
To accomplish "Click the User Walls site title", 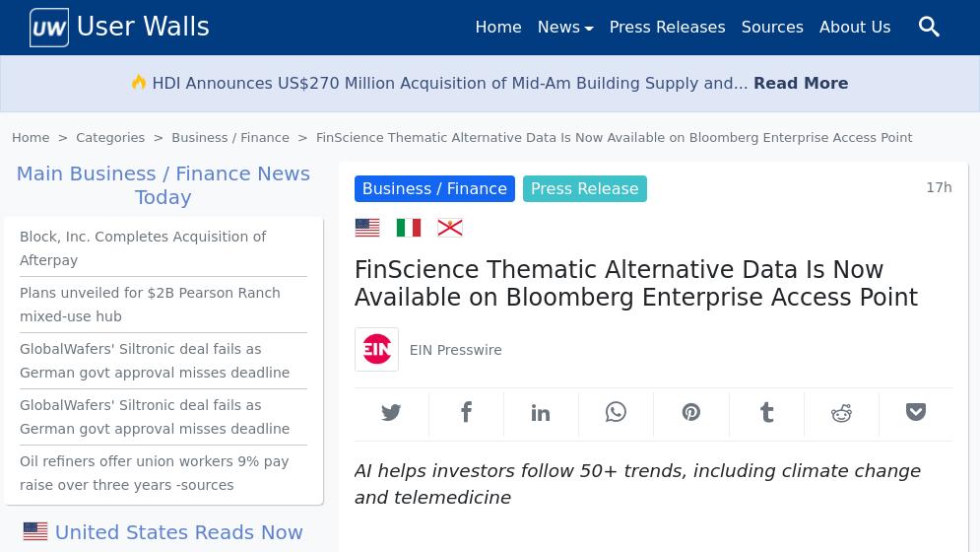I will [143, 27].
